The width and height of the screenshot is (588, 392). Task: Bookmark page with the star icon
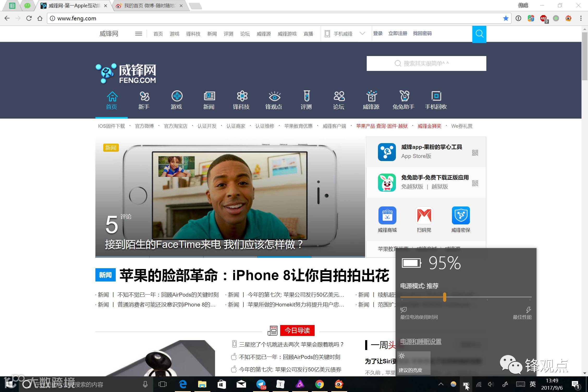(506, 18)
